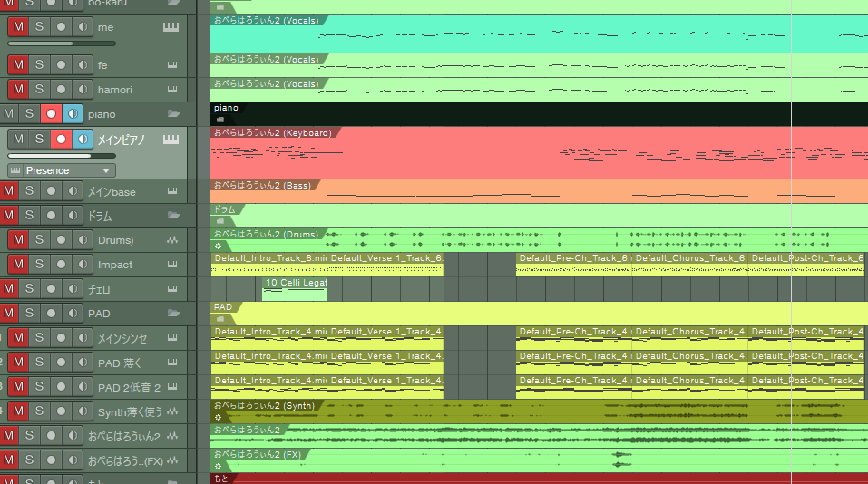Unmute the Synth薄く使う track

(18, 411)
